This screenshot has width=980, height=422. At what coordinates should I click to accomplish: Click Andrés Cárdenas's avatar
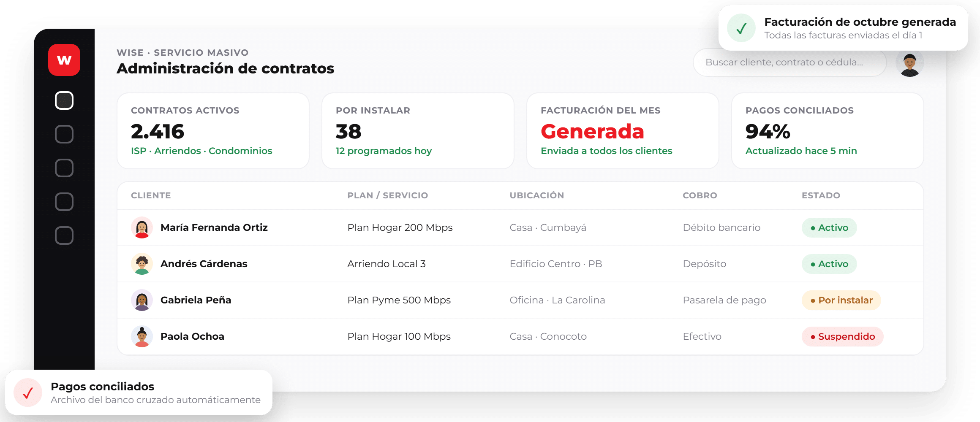point(142,264)
